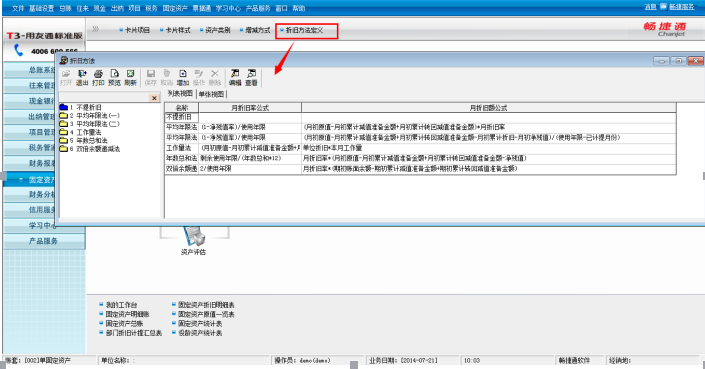Select the 工作量法 table row name cell
Viewport: 705px width, 369px height.
[182, 148]
